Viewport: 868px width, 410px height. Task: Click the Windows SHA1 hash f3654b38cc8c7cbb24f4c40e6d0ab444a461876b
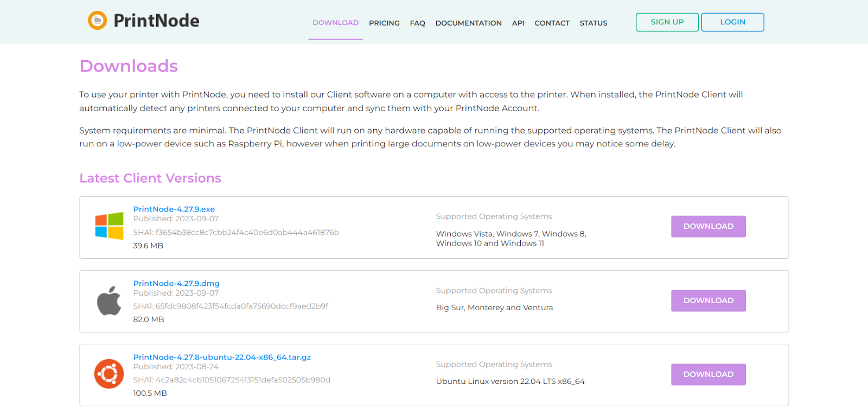[247, 233]
